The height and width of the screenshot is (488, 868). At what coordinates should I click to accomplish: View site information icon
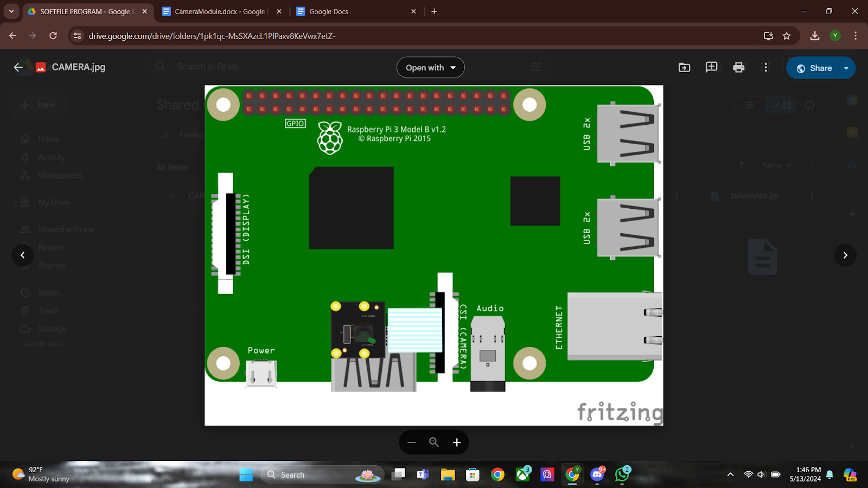click(x=78, y=36)
